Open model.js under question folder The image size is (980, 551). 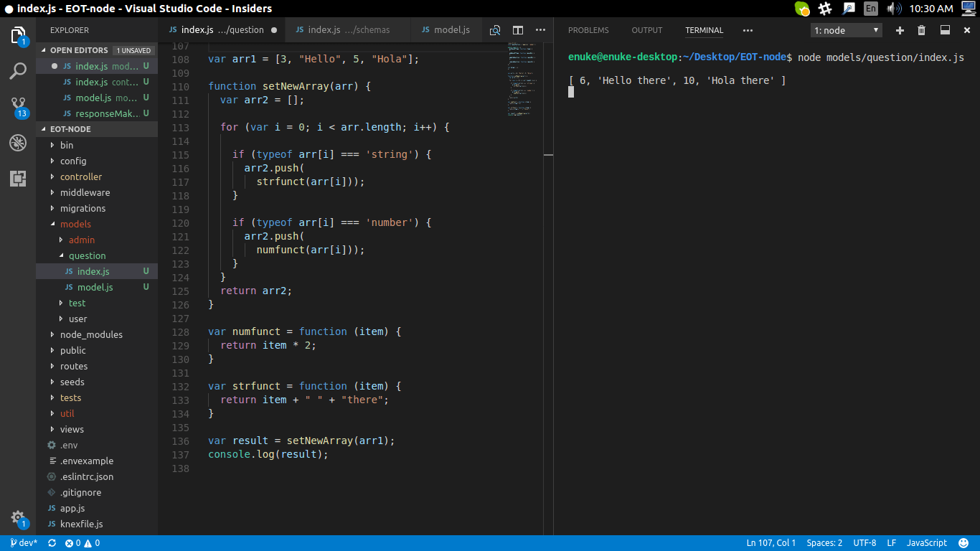click(x=97, y=287)
